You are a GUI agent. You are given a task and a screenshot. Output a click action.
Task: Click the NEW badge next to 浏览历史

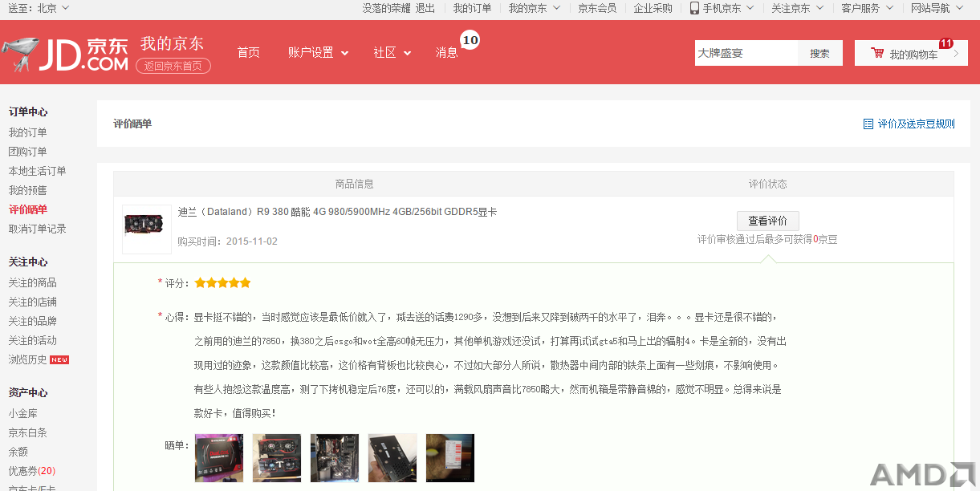point(59,359)
